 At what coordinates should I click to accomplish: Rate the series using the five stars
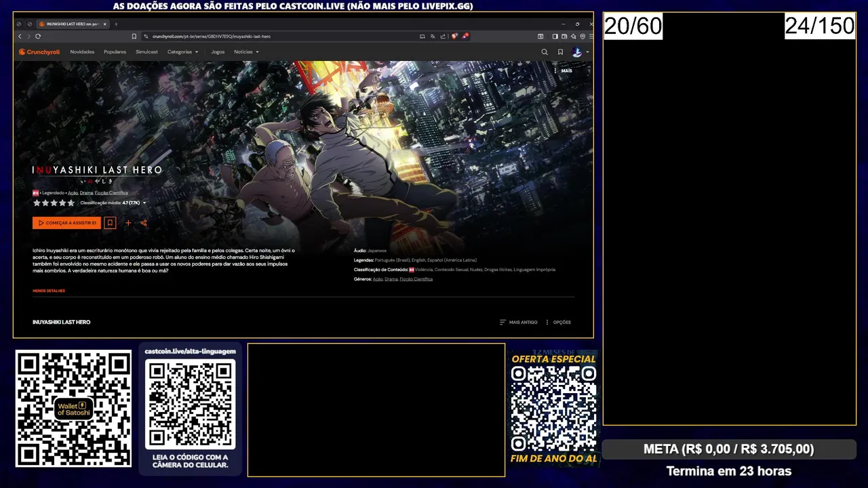[54, 203]
